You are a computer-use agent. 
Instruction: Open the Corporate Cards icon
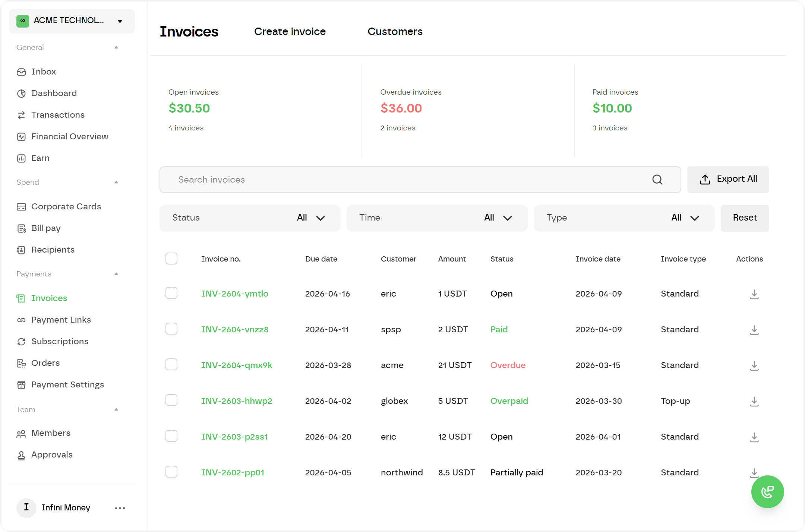coord(21,207)
